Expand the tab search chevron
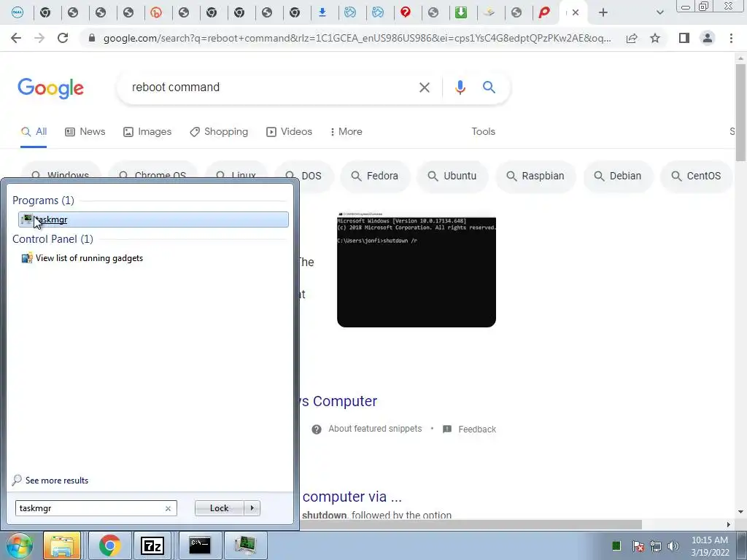 [659, 12]
